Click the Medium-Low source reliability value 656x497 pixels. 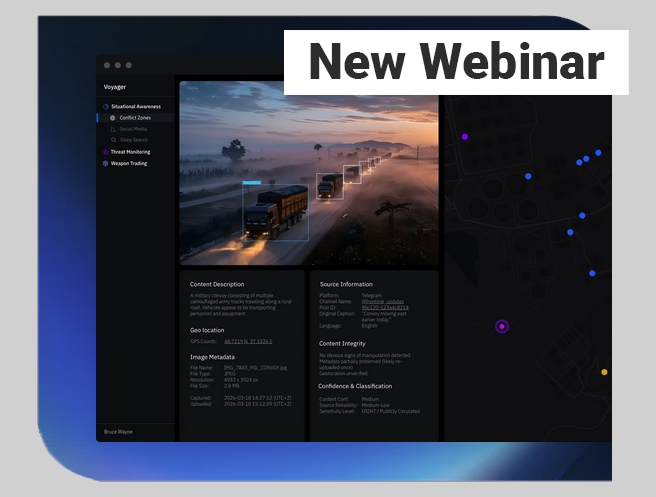click(376, 405)
